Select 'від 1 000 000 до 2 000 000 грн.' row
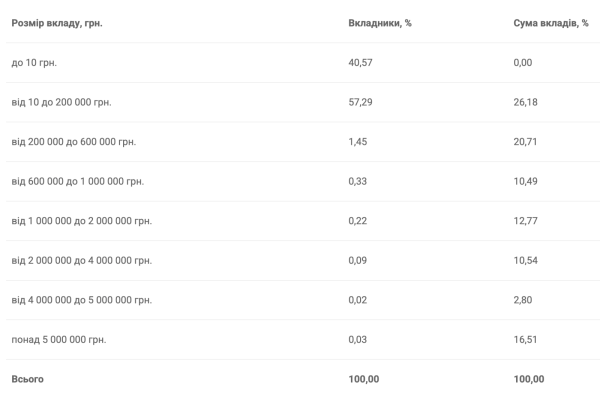 [x=303, y=221]
